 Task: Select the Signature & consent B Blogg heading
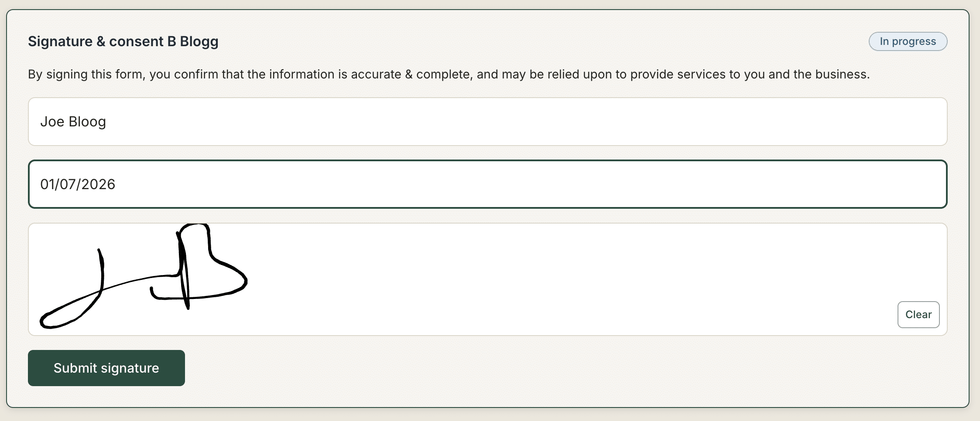(x=123, y=41)
